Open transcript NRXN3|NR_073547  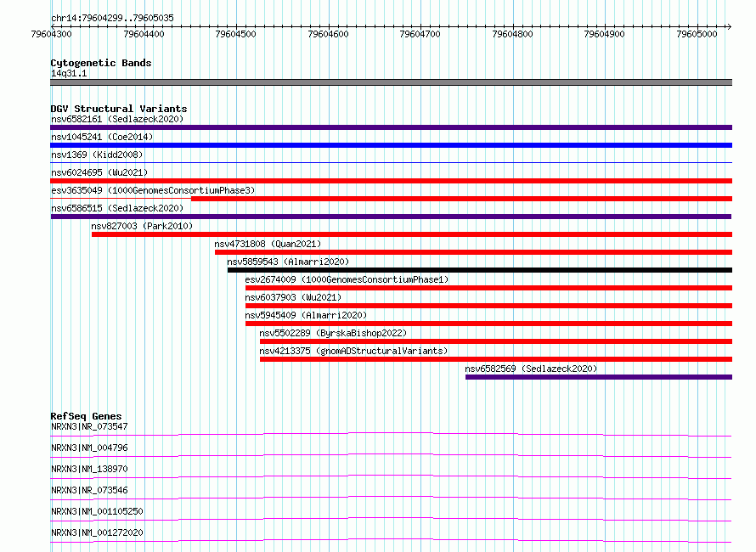click(89, 426)
